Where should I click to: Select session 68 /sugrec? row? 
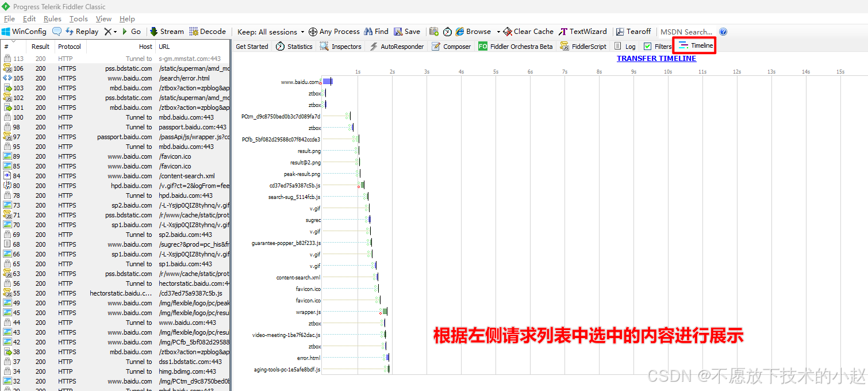click(x=115, y=244)
